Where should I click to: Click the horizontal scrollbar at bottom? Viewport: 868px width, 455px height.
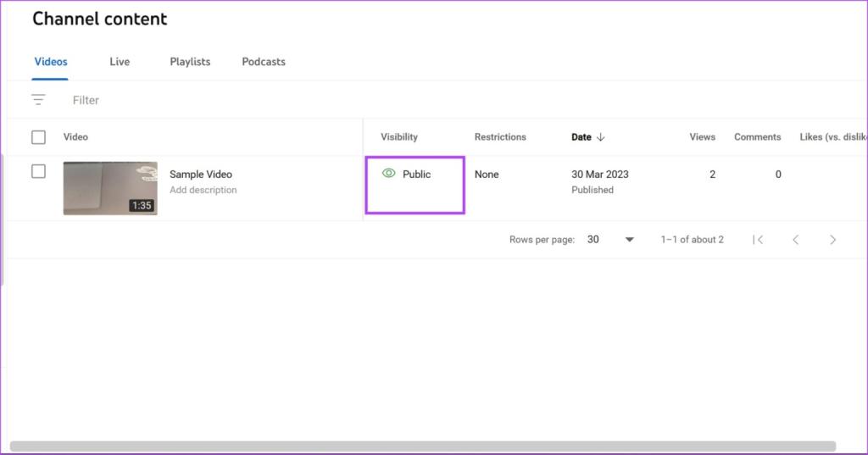point(423,447)
